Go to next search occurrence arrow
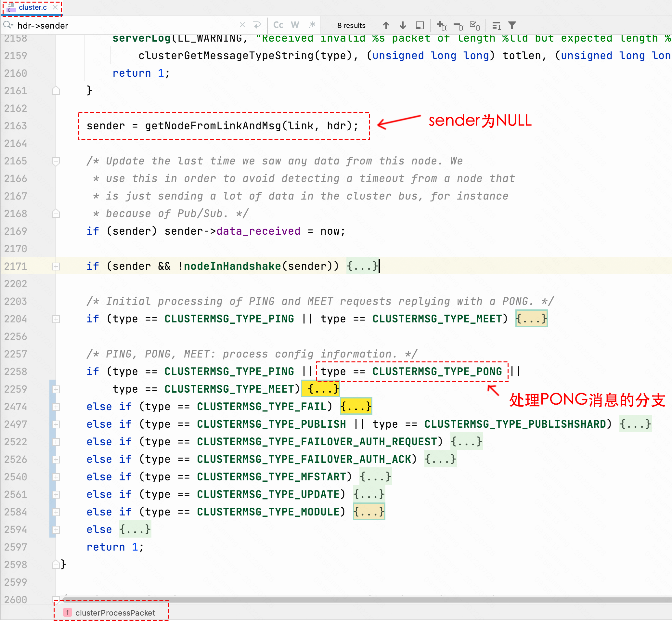The width and height of the screenshot is (672, 625). pos(402,25)
